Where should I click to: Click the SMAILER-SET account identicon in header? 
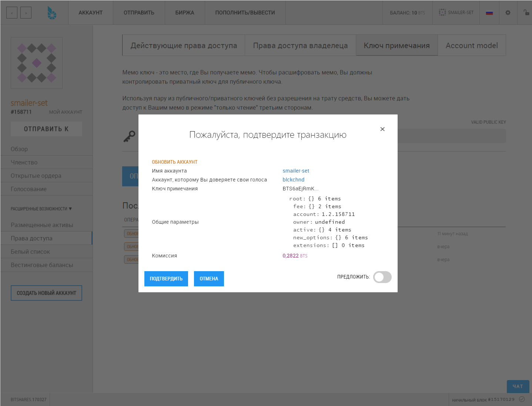tap(442, 12)
